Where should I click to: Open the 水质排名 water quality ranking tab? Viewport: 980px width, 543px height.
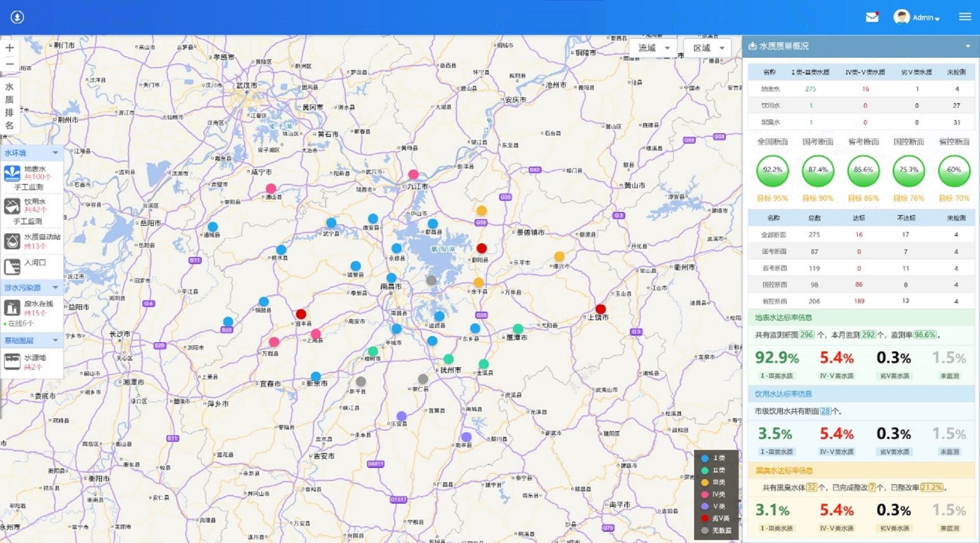(x=10, y=106)
